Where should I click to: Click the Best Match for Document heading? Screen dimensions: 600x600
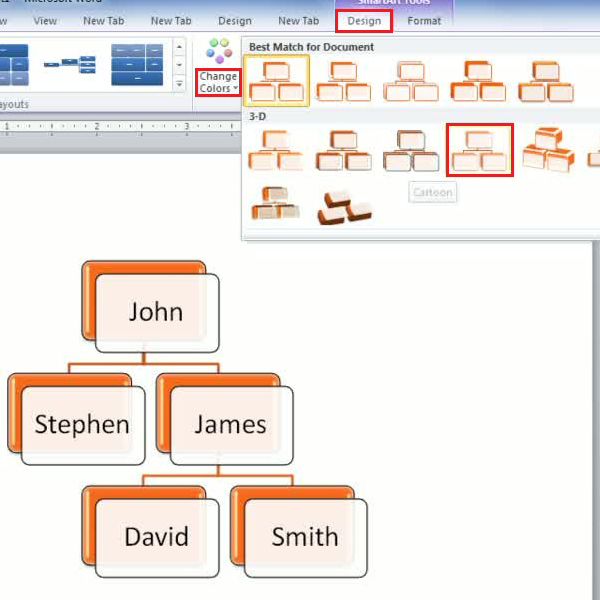click(311, 47)
